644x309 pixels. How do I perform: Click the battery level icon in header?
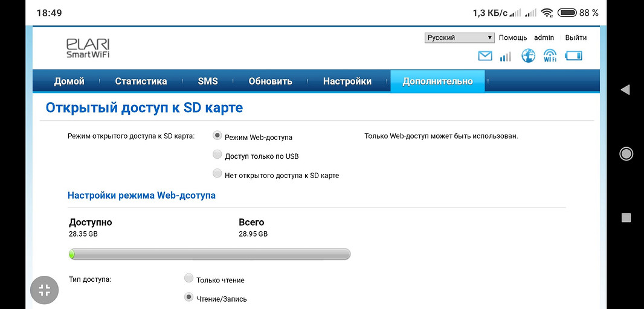[573, 56]
